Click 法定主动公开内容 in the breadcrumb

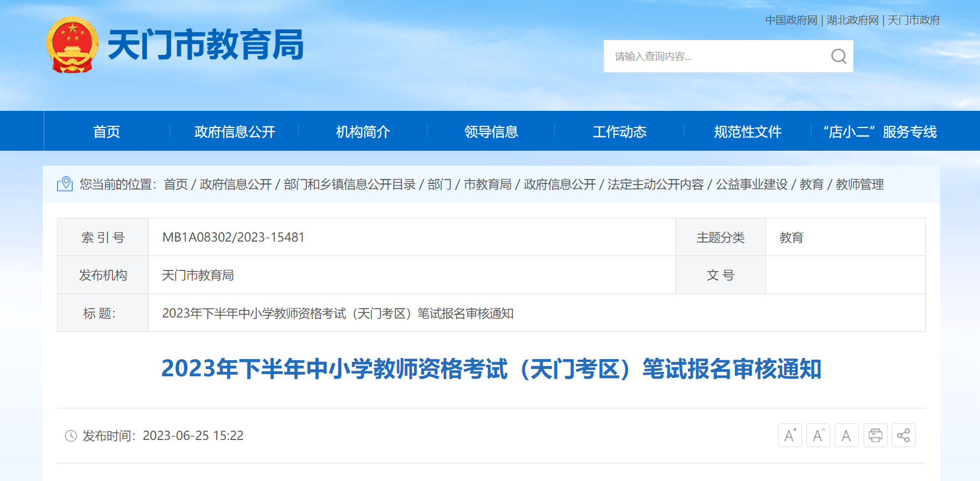click(656, 184)
